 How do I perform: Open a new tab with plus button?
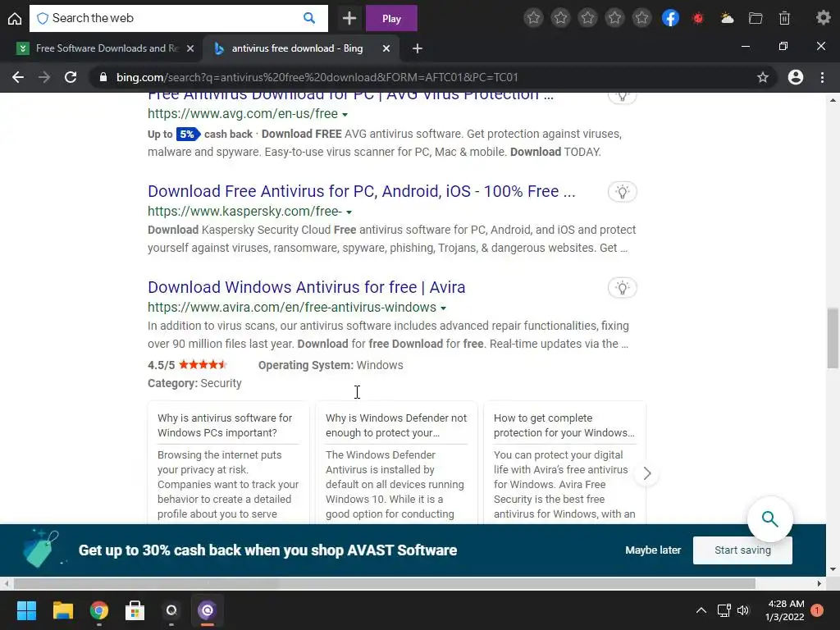[x=418, y=48]
